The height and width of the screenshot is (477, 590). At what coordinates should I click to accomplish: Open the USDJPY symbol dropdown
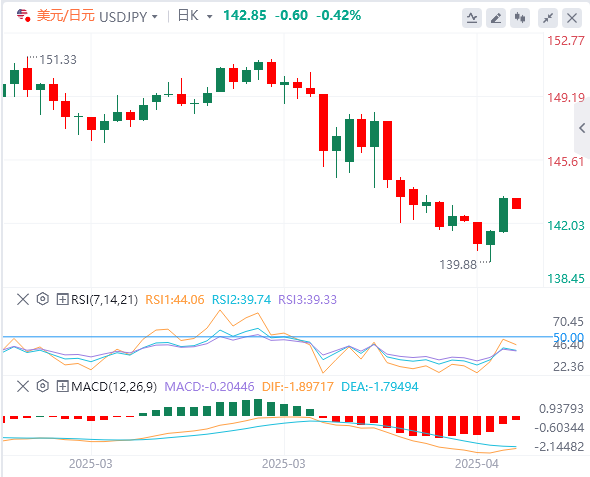pyautogui.click(x=128, y=17)
